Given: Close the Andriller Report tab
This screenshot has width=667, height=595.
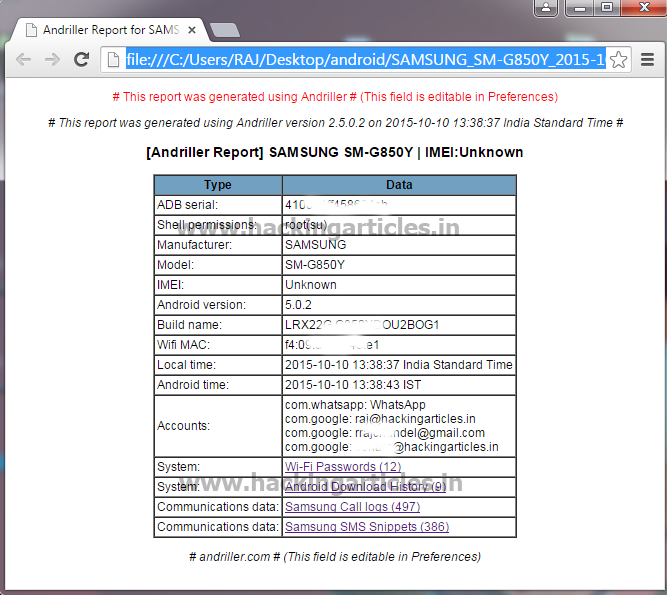Looking at the screenshot, I should (x=192, y=30).
